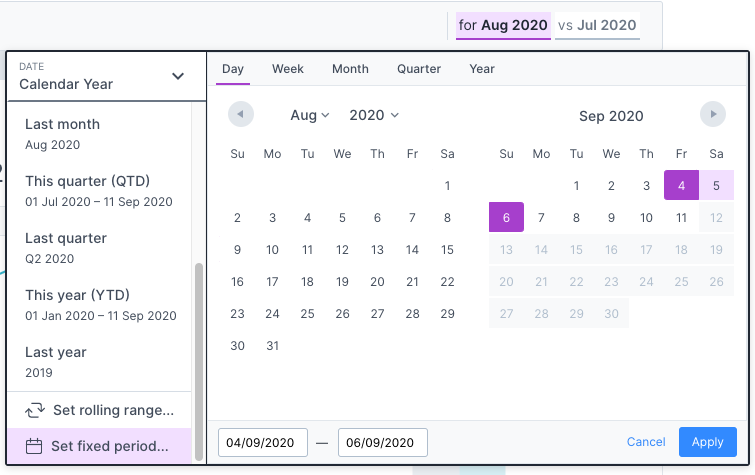755x475 pixels.
Task: Select the Month tab
Action: pos(350,69)
